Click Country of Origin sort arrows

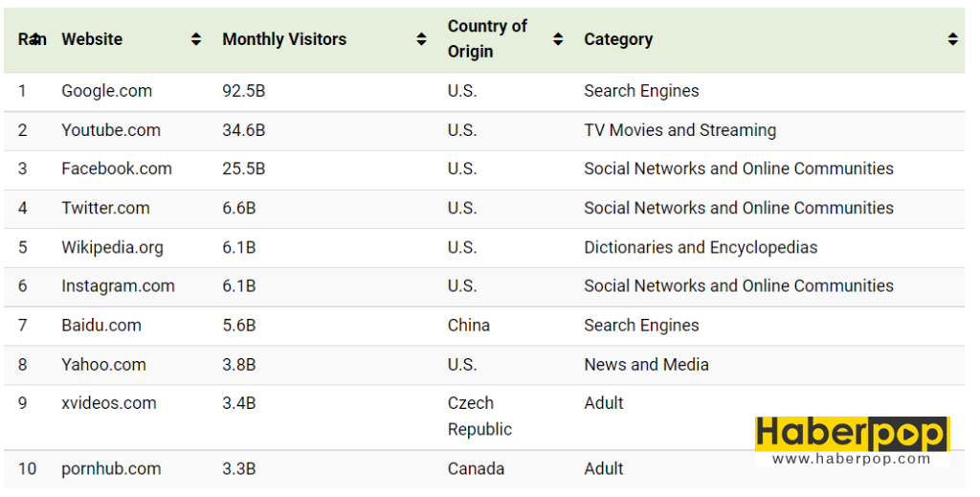pyautogui.click(x=558, y=39)
